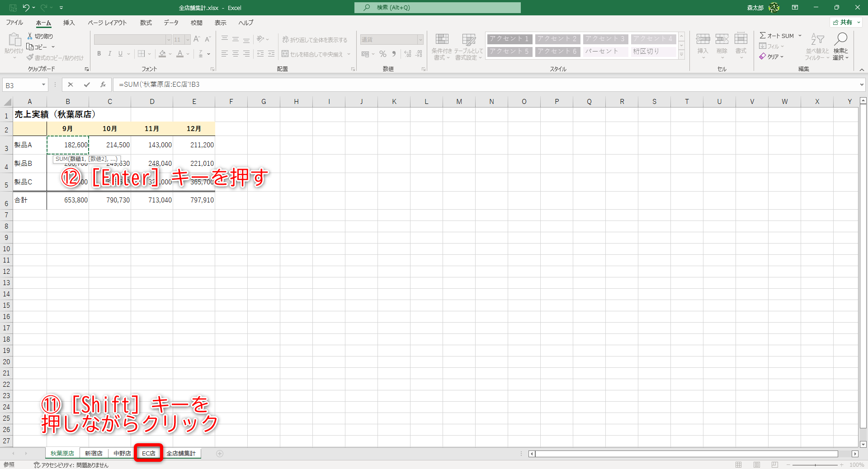Image resolution: width=868 pixels, height=469 pixels.
Task: Apply the アクセント 1 cell style
Action: click(x=509, y=39)
